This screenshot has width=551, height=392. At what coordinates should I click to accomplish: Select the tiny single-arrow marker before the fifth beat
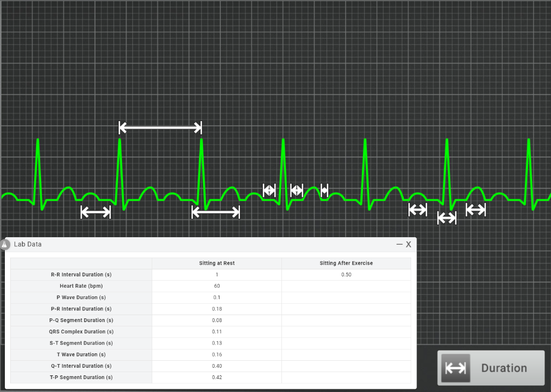tap(324, 190)
